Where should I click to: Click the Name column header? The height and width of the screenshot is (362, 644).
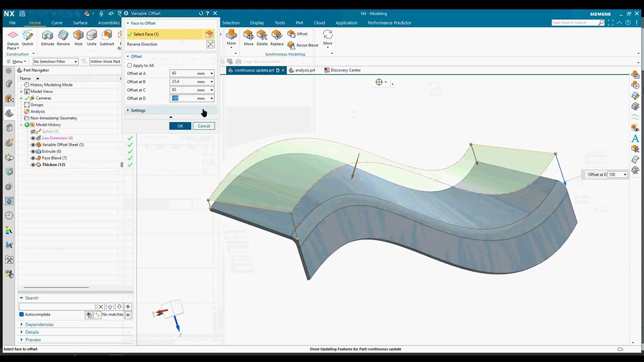click(25, 78)
